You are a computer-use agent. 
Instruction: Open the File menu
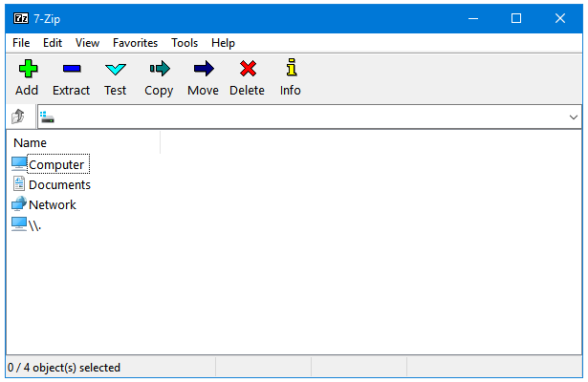(21, 43)
